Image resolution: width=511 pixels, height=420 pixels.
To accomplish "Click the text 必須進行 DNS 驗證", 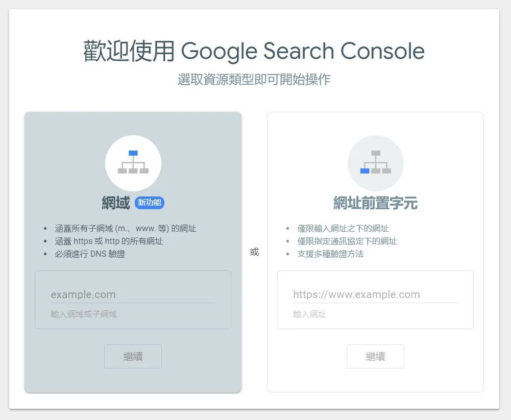I will (x=90, y=254).
